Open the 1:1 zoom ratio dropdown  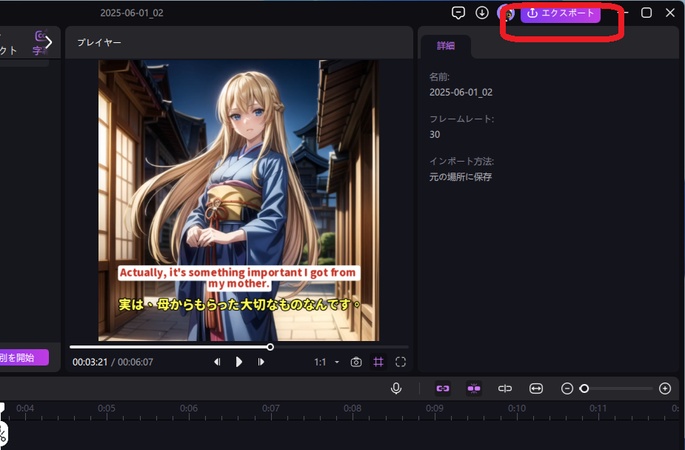(326, 362)
